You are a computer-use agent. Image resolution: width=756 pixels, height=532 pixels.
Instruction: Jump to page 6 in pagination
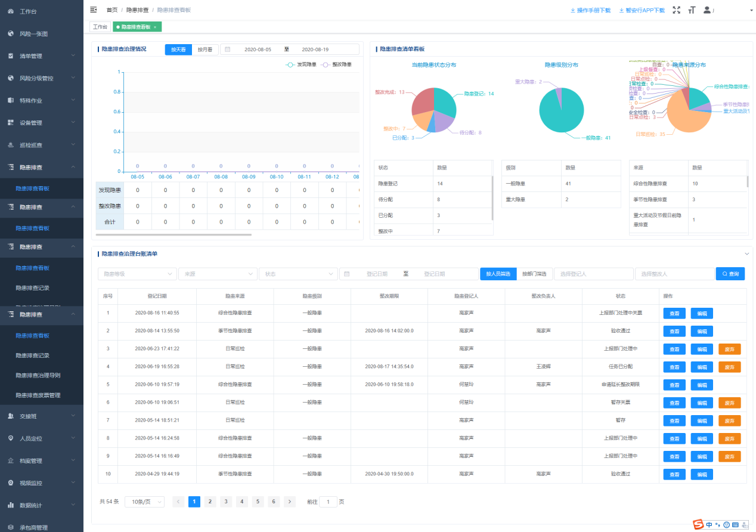[x=274, y=502]
